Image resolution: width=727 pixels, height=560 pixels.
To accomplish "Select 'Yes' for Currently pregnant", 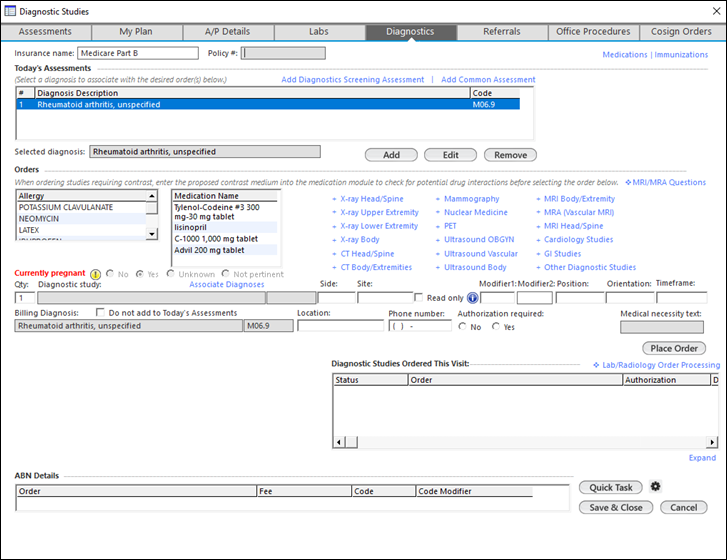I will tap(140, 274).
